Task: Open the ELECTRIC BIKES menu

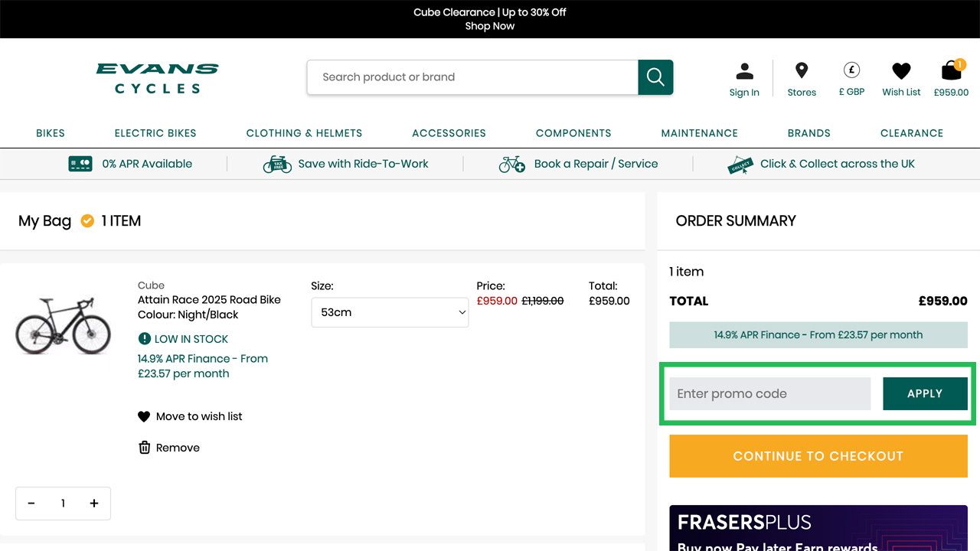Action: [x=155, y=133]
